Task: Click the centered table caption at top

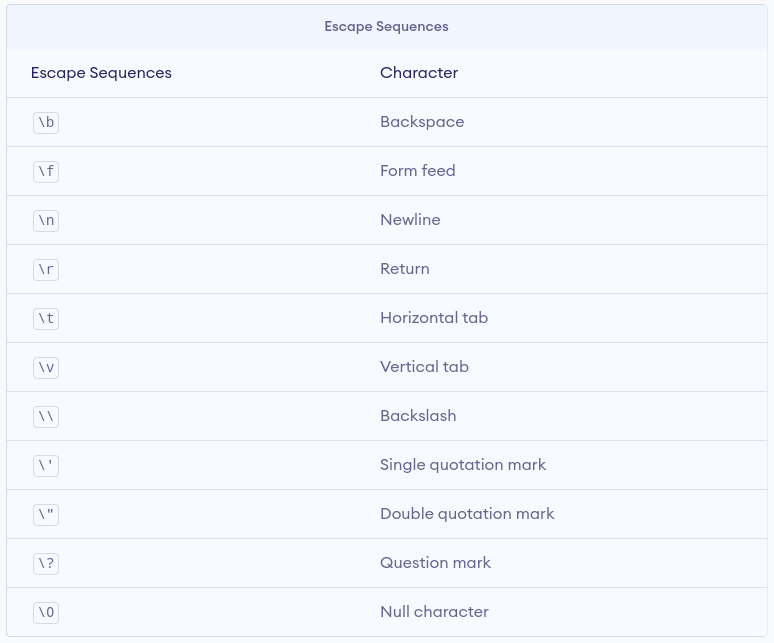Action: tap(386, 27)
